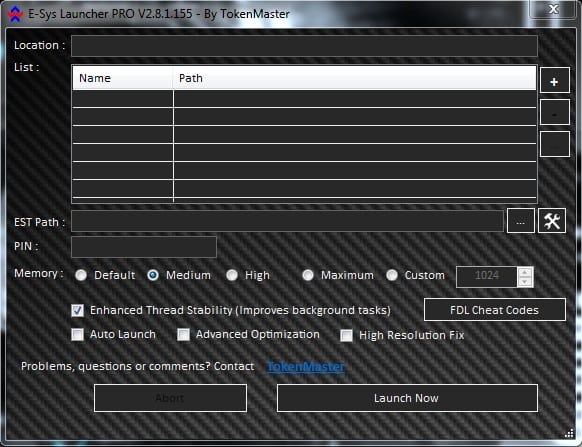Click the Location input field

[304, 46]
